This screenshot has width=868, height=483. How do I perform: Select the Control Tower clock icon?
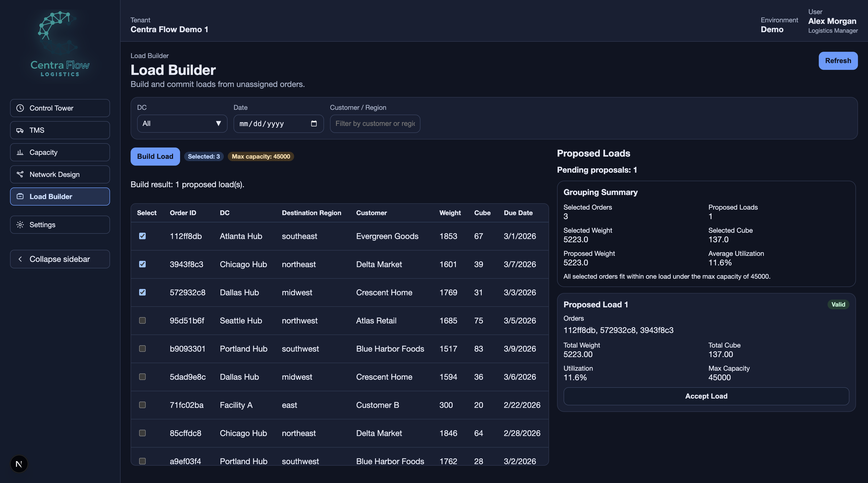[20, 108]
